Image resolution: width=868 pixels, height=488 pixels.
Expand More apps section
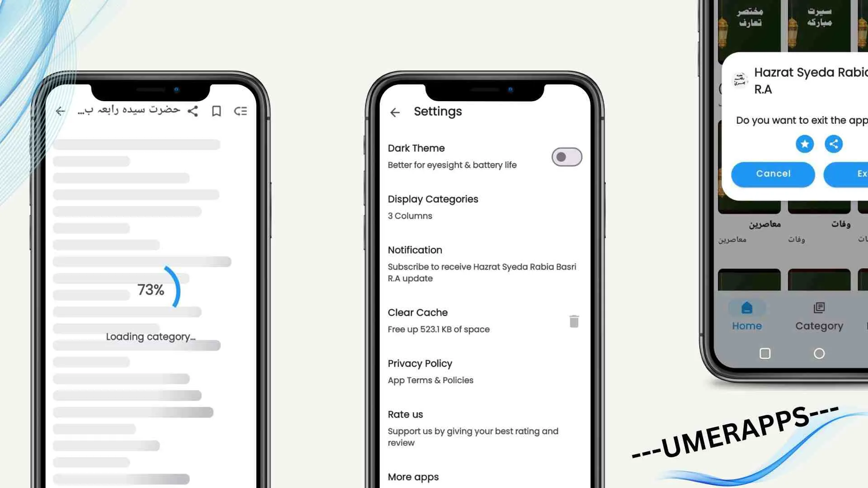click(x=413, y=477)
